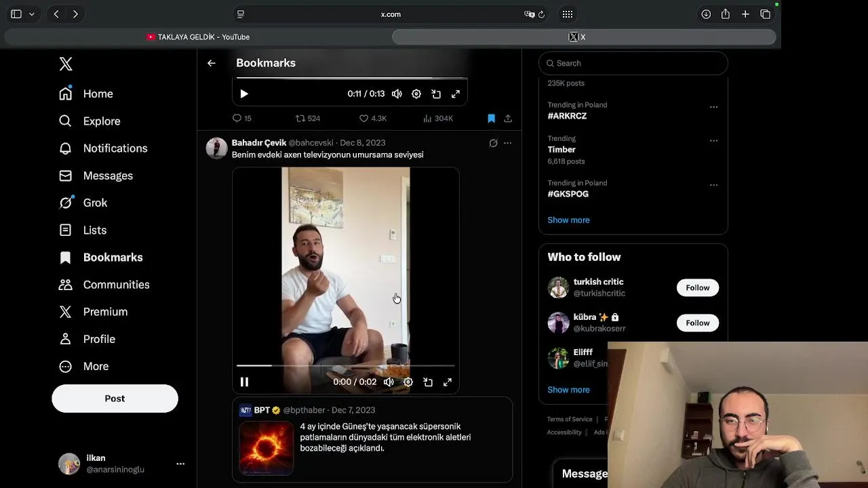
Task: Pause the Bahadır Çevik video
Action: pos(244,382)
